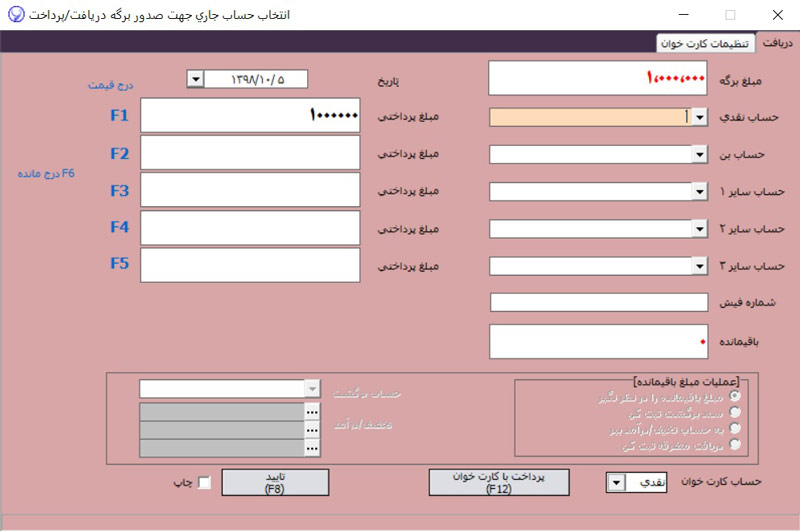The height and width of the screenshot is (531, 800).
Task: Select the دریافت tab
Action: (778, 43)
